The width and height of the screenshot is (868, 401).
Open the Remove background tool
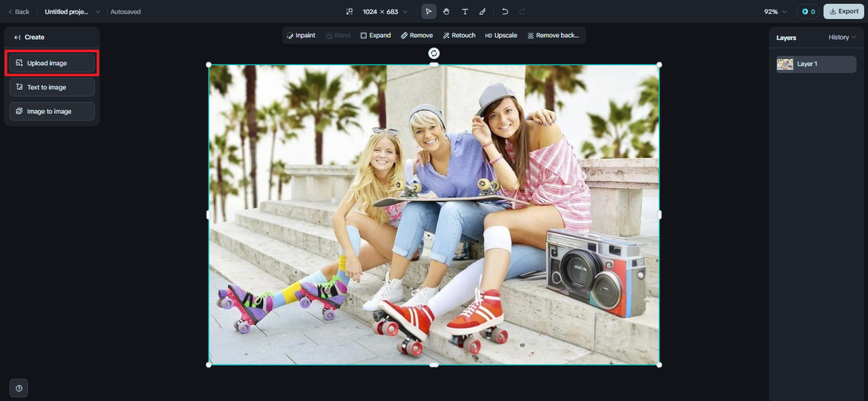pos(553,35)
